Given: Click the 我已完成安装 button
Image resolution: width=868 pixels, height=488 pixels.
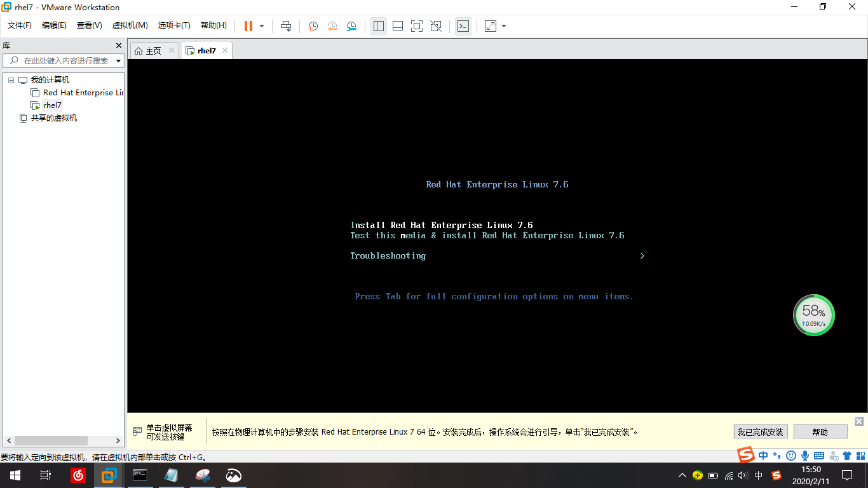Looking at the screenshot, I should 761,432.
